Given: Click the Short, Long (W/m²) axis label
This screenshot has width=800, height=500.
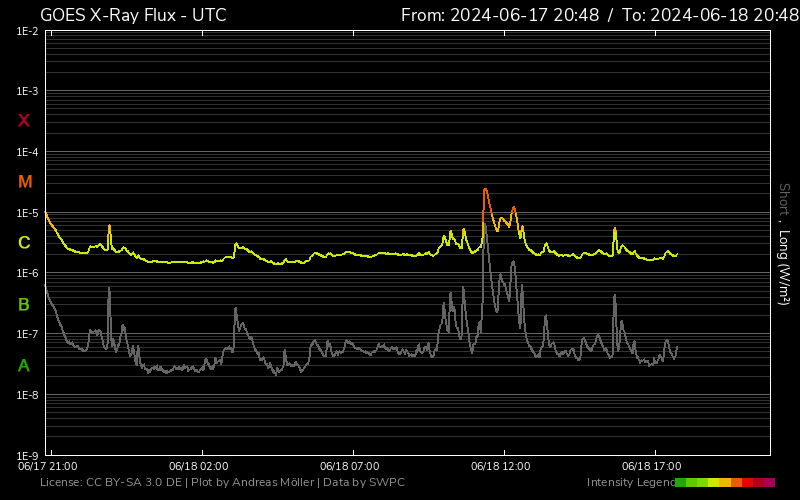Looking at the screenshot, I should tap(784, 243).
